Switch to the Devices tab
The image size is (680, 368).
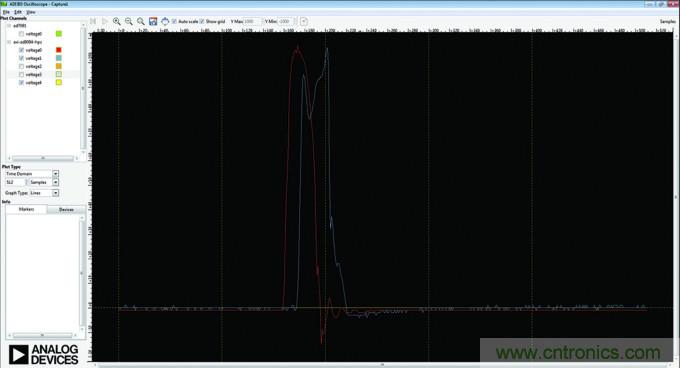click(66, 209)
